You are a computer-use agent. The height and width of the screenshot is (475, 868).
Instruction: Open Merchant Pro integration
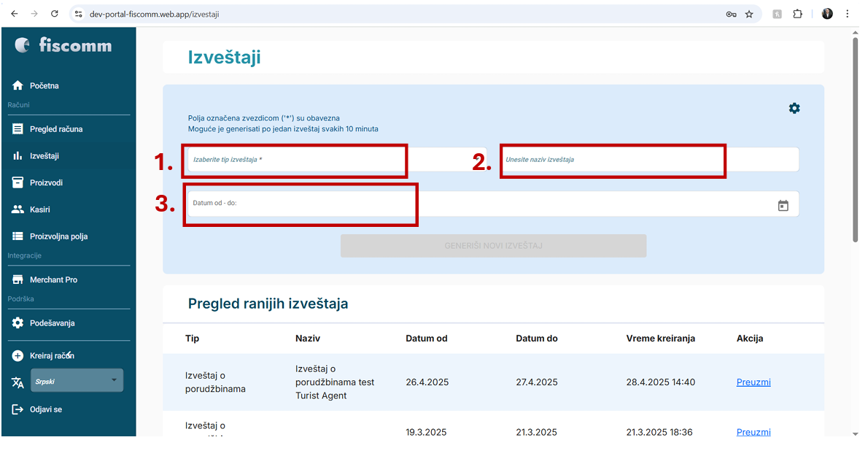(53, 279)
